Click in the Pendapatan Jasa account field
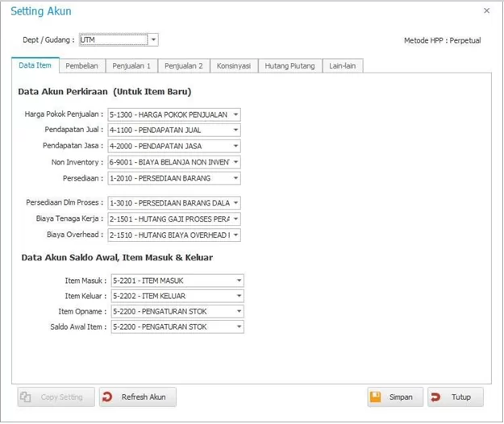 168,147
